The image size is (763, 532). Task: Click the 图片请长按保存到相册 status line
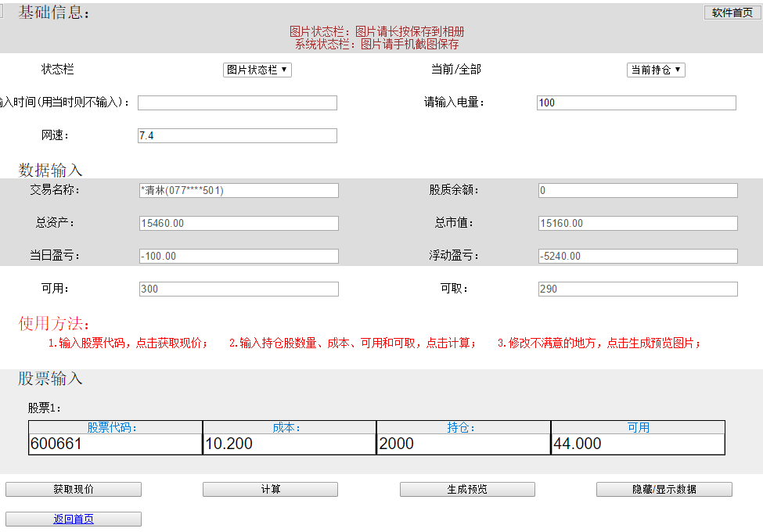pos(376,31)
